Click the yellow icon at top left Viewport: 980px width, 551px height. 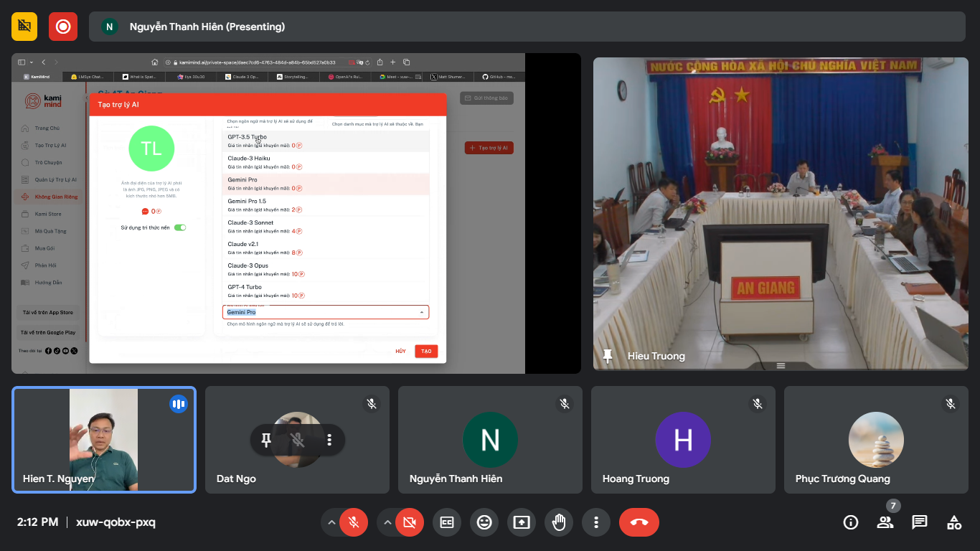click(24, 27)
